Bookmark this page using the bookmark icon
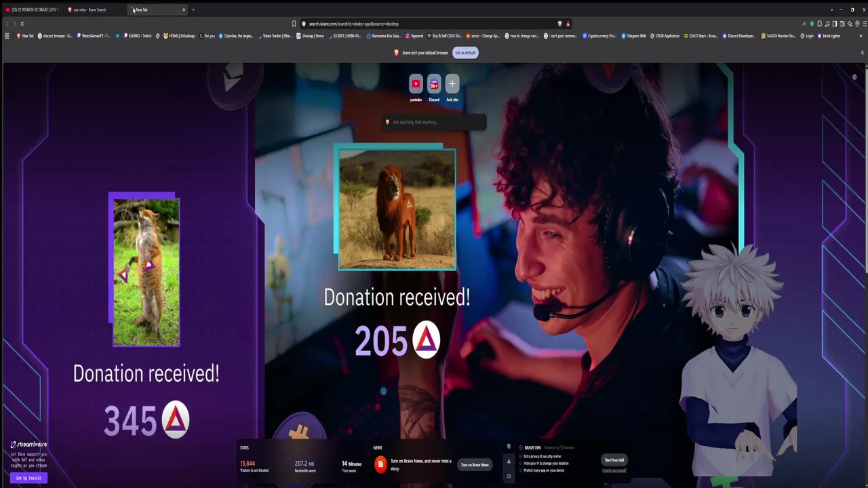The height and width of the screenshot is (488, 868). [294, 24]
